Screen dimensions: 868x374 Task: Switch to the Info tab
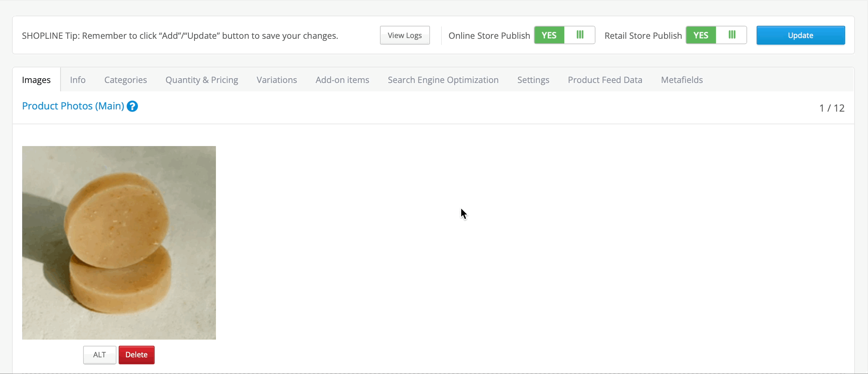point(78,80)
